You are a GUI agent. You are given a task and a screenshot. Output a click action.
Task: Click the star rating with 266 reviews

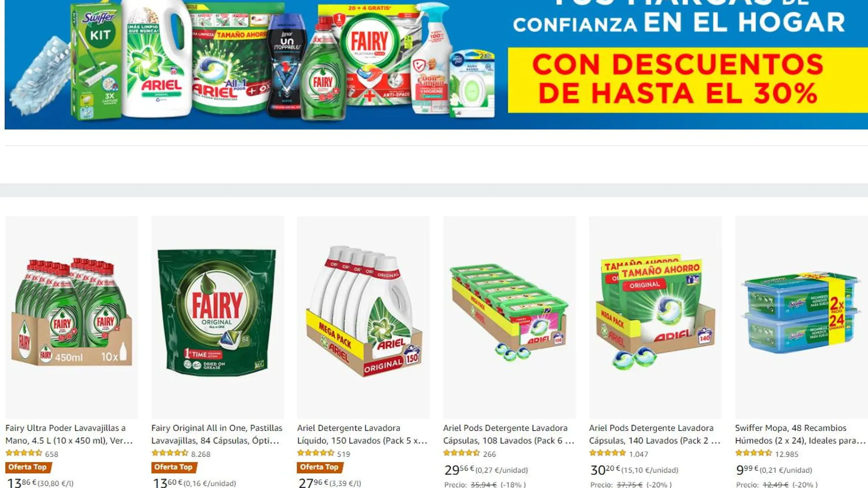[461, 453]
